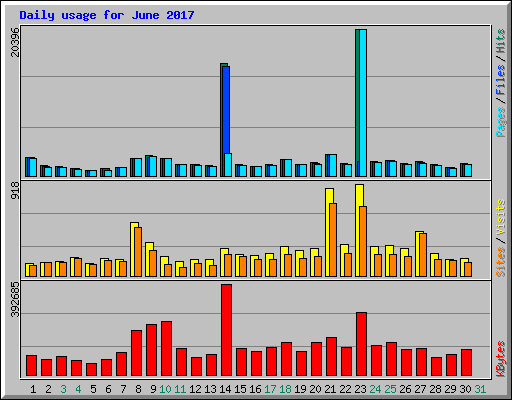Click day label 25 on x-axis

pyautogui.click(x=390, y=389)
